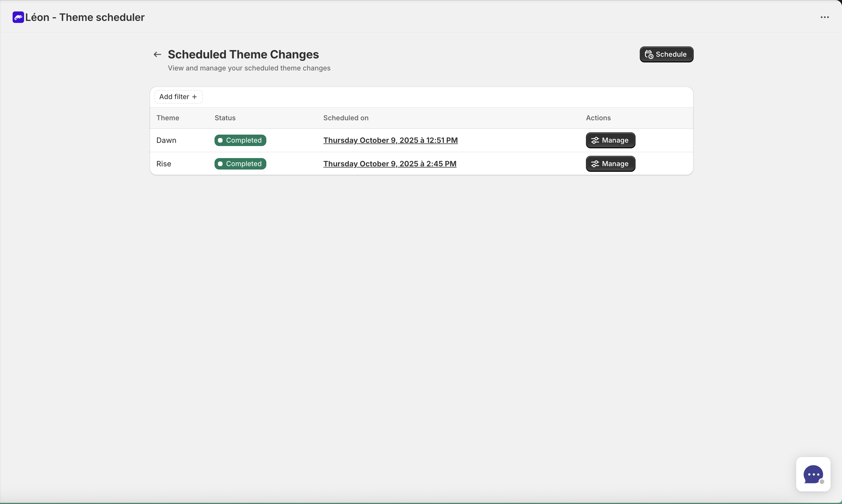Click the back arrow next to heading
842x504 pixels.
pos(157,54)
